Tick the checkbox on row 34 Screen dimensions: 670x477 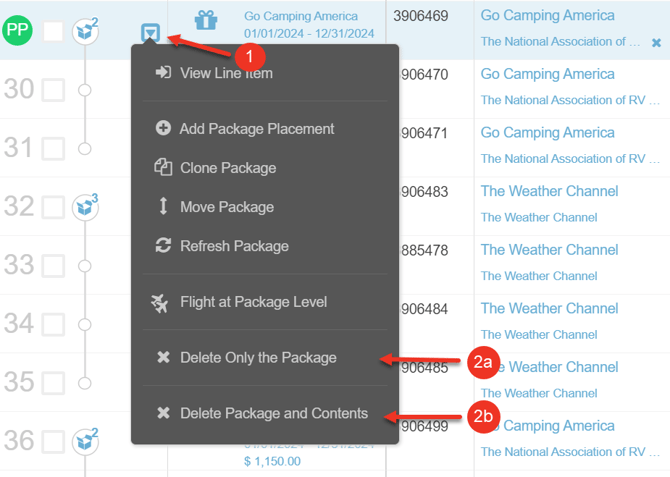(53, 324)
